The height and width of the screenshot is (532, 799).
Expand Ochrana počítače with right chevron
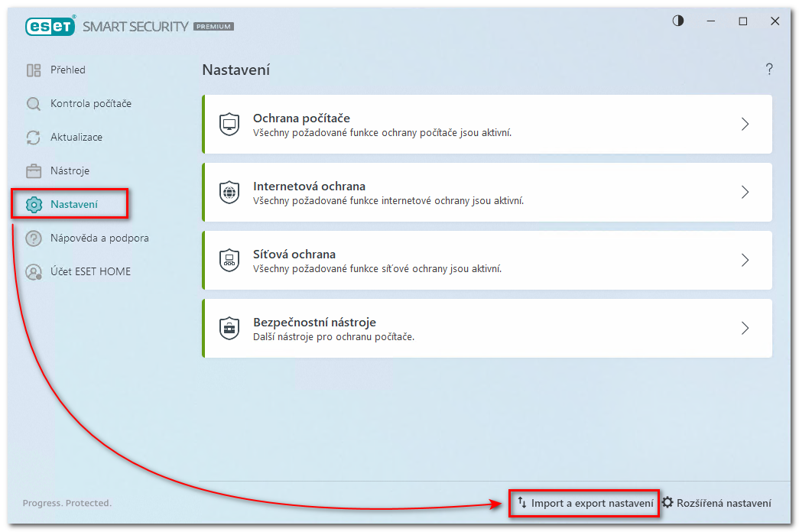pos(745,124)
